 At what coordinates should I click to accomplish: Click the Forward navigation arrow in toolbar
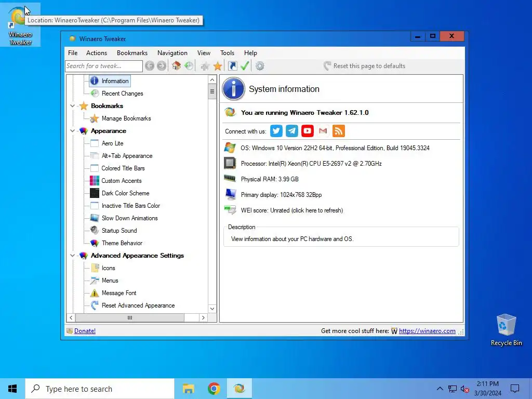point(162,66)
